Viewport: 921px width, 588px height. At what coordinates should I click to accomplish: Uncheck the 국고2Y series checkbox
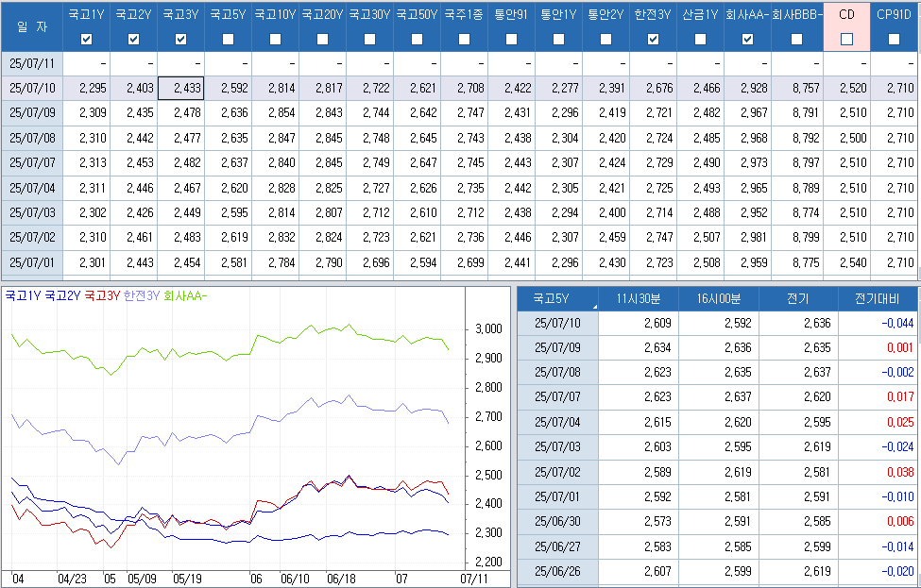134,39
